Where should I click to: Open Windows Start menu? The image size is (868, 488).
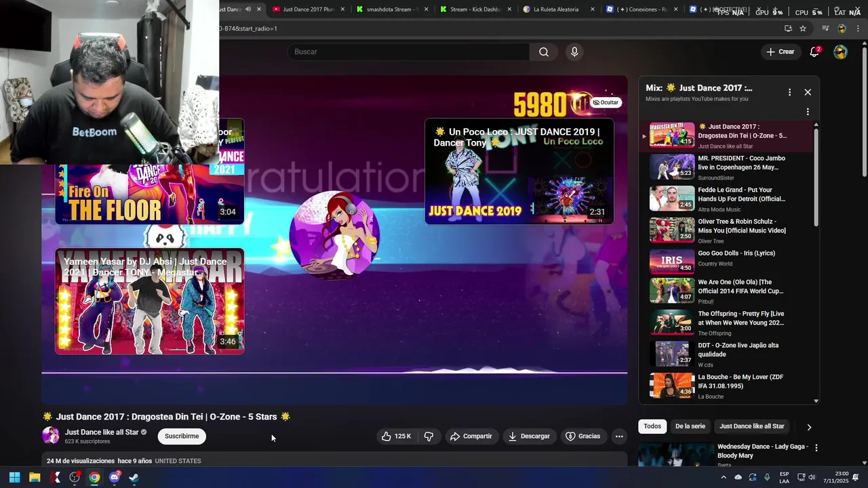[14, 477]
